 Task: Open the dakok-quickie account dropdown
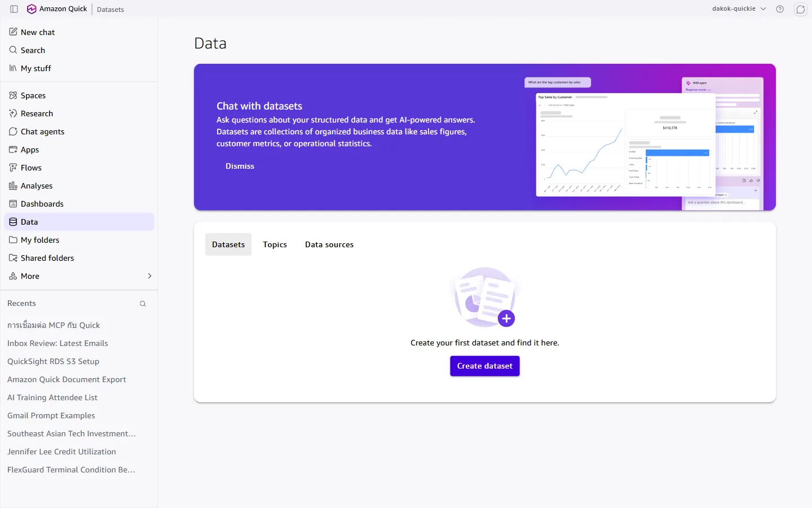739,9
